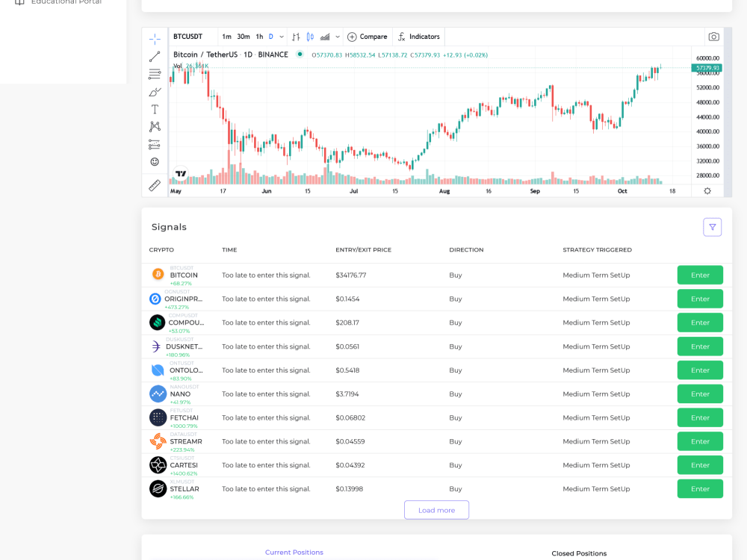
Task: Click the Compound coin icon
Action: [x=157, y=323]
